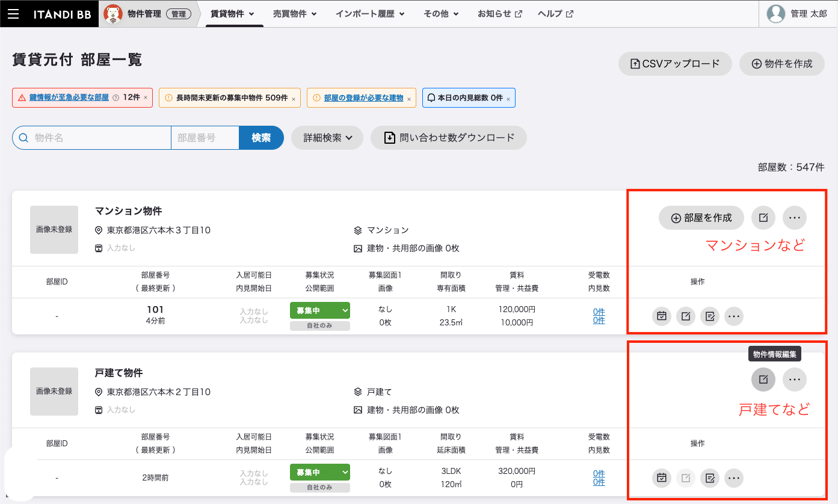Click the 物件情報編集 edit icon for 戸建て物件
Viewport: 838px width, 504px height.
click(763, 380)
